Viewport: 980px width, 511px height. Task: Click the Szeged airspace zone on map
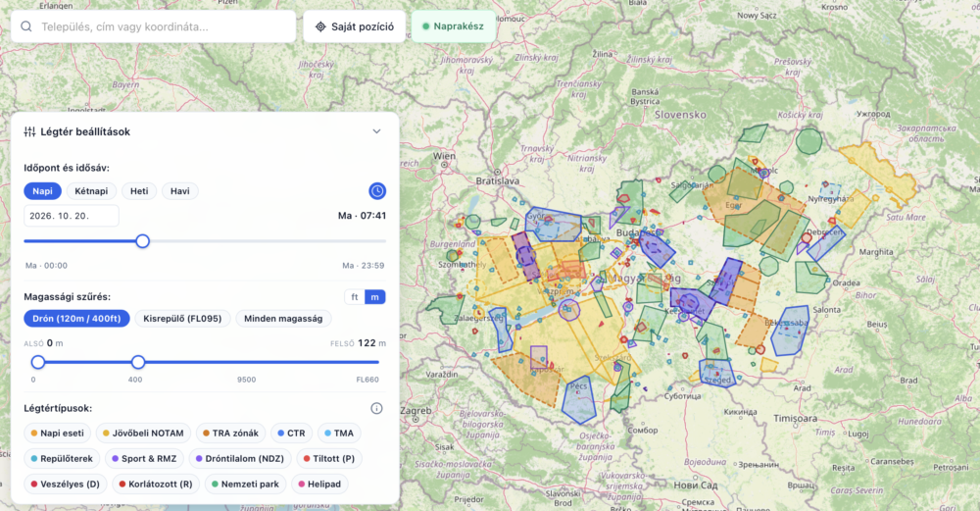[x=717, y=374]
